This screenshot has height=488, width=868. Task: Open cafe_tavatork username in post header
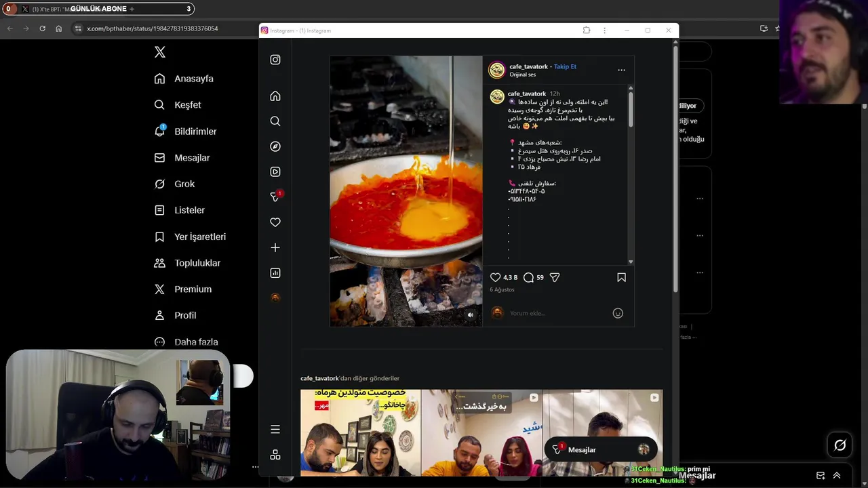pyautogui.click(x=528, y=66)
